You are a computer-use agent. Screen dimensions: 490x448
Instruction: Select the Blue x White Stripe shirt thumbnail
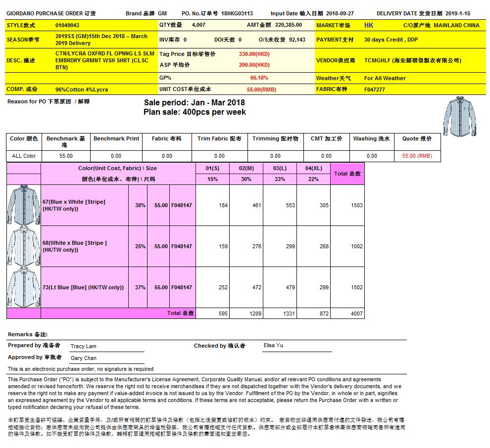tap(24, 205)
